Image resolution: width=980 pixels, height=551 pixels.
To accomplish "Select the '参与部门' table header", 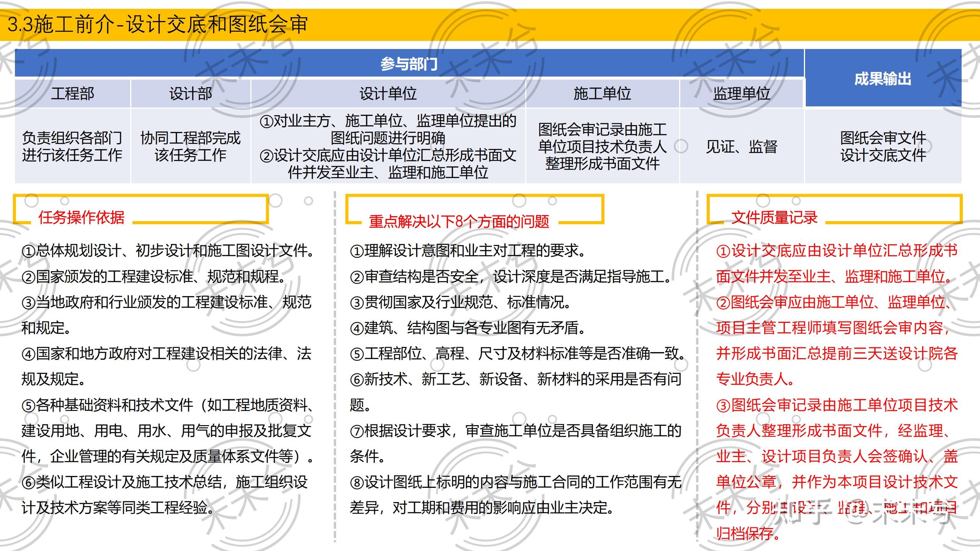I will (409, 64).
